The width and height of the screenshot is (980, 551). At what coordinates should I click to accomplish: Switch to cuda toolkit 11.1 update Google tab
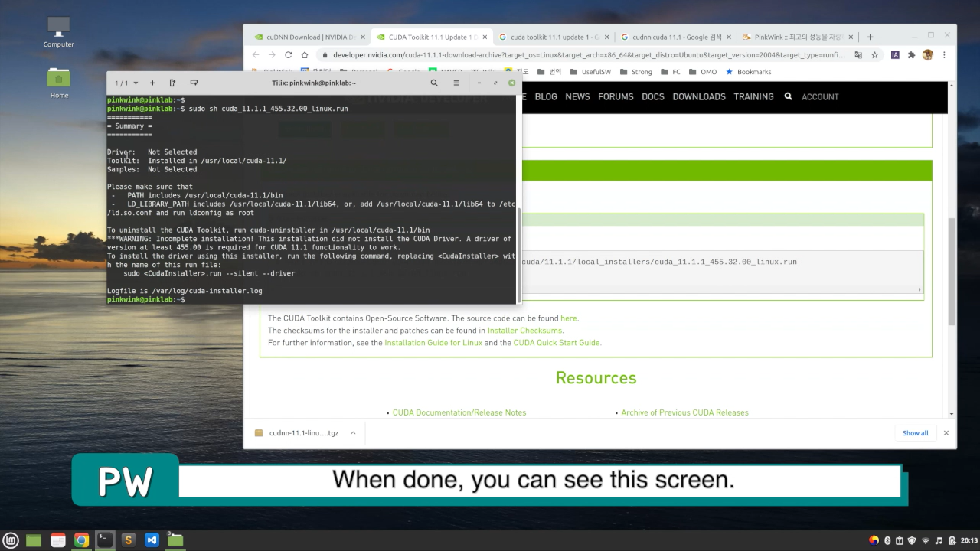[x=553, y=37]
